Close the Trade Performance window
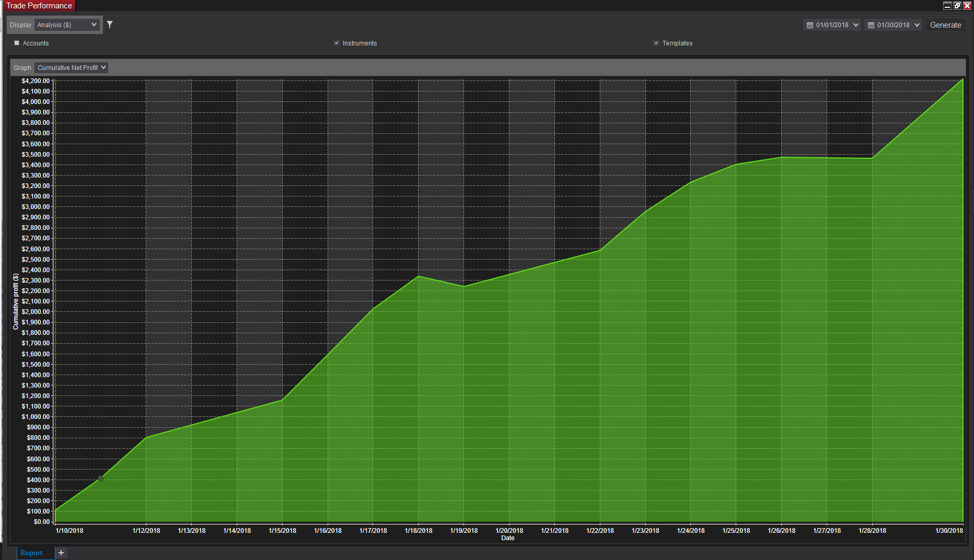 [967, 6]
